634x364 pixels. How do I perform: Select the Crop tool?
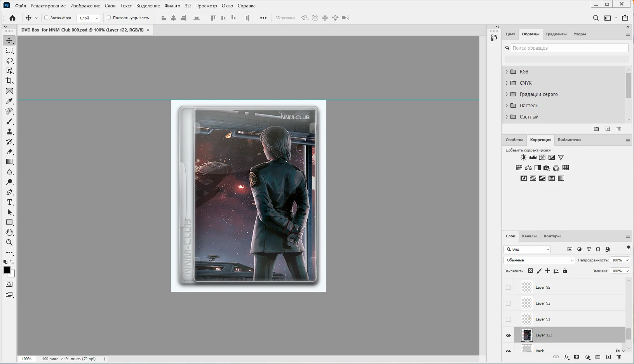9,81
